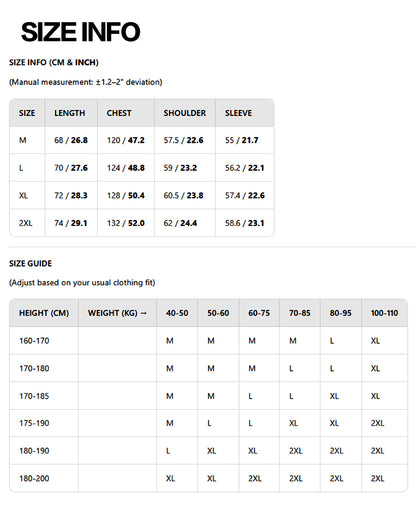Image resolution: width=416 pixels, height=513 pixels.
Task: Click the SIZE INFO main heading
Action: [80, 32]
